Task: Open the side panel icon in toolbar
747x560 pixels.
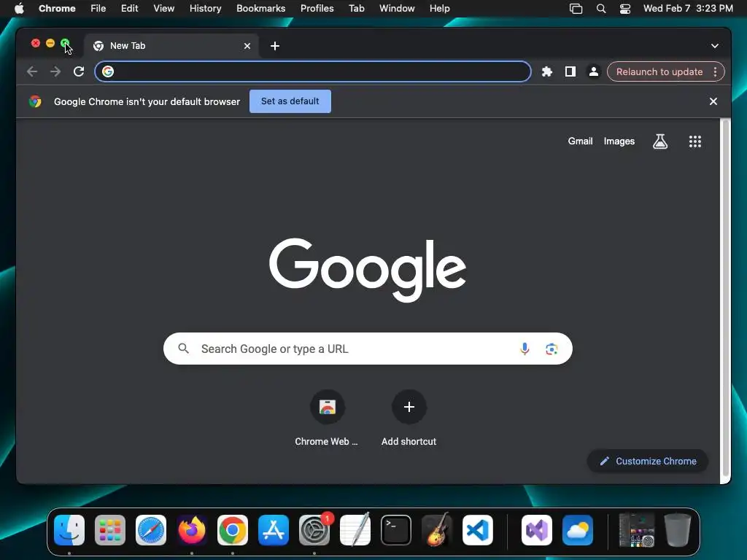Action: point(570,72)
